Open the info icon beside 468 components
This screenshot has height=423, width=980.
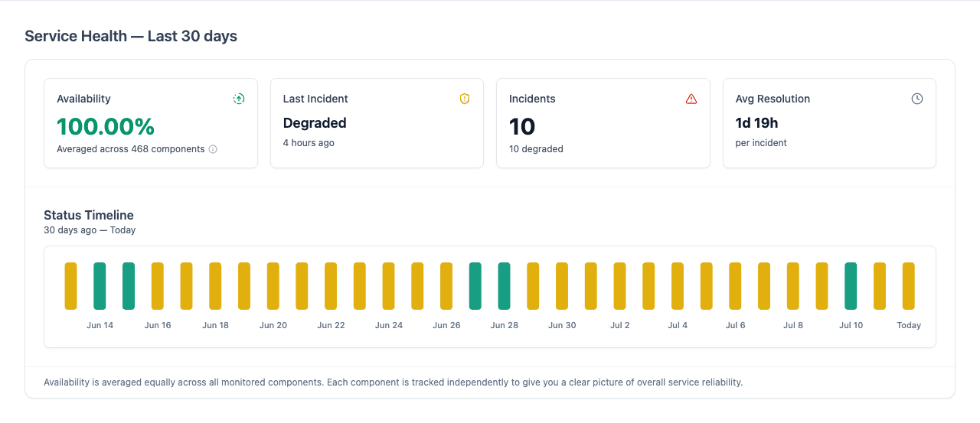tap(213, 149)
